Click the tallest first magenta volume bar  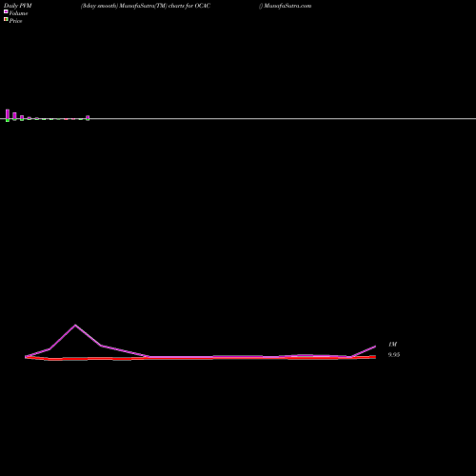coord(8,115)
